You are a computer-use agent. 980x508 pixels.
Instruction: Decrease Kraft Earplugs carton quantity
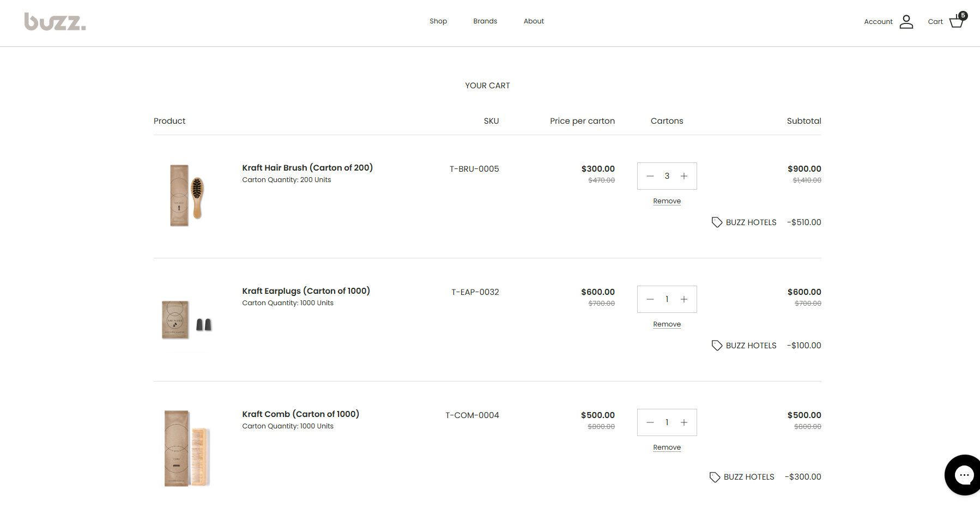click(x=650, y=299)
